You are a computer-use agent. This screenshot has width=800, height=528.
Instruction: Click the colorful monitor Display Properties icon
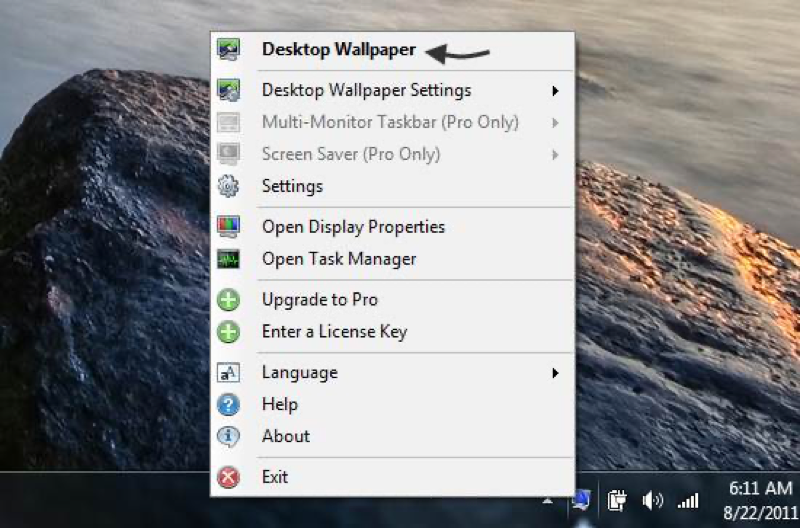[228, 227]
